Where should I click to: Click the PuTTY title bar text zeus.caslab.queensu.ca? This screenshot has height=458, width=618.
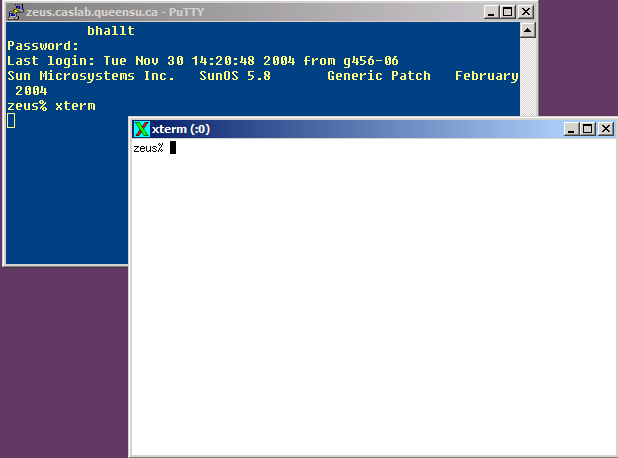(x=92, y=12)
